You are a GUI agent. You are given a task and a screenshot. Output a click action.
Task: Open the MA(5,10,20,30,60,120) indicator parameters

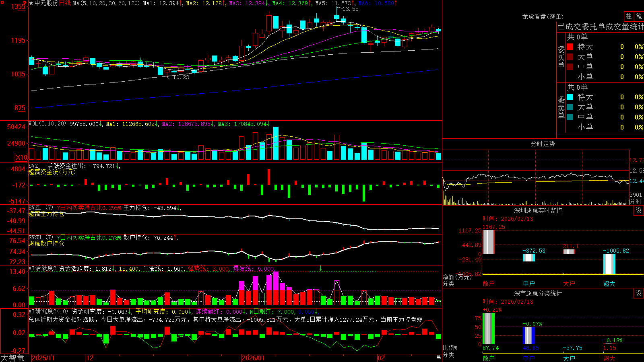tap(107, 3)
